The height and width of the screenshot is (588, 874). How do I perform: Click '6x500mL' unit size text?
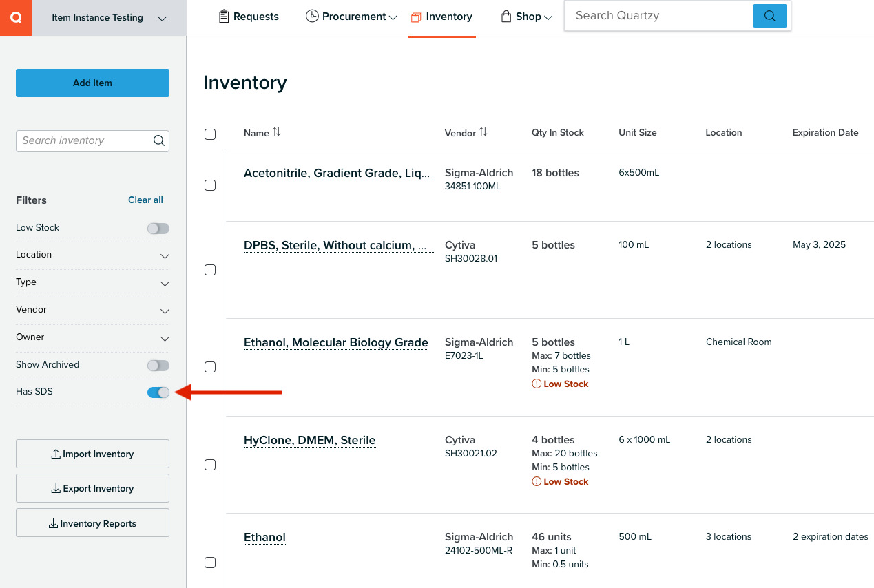639,173
